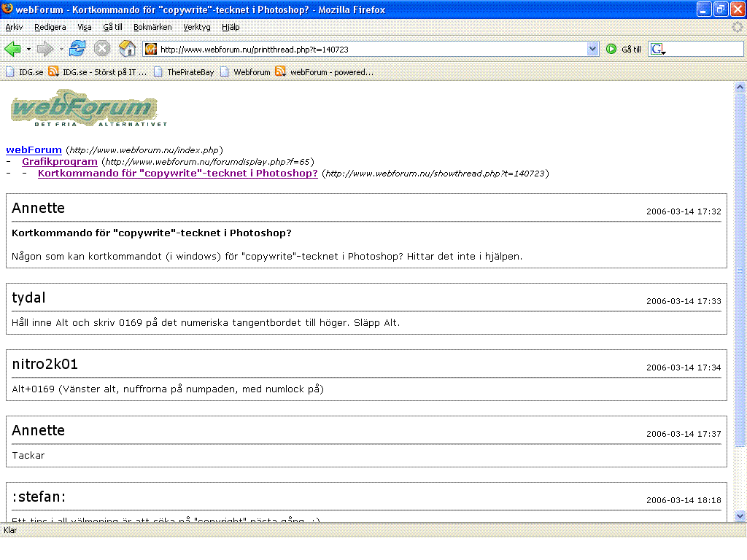Restore down the Firefox window
This screenshot has width=747, height=560.
pos(720,9)
